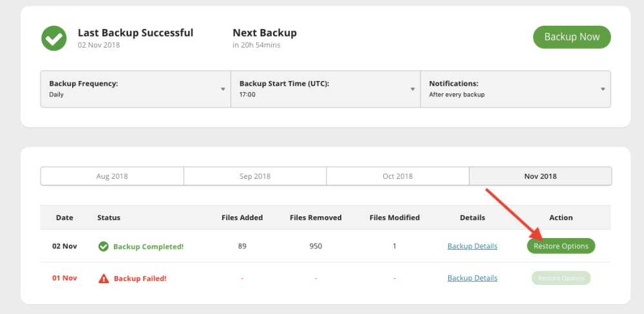Click the 02 Nov date cell

tap(64, 246)
